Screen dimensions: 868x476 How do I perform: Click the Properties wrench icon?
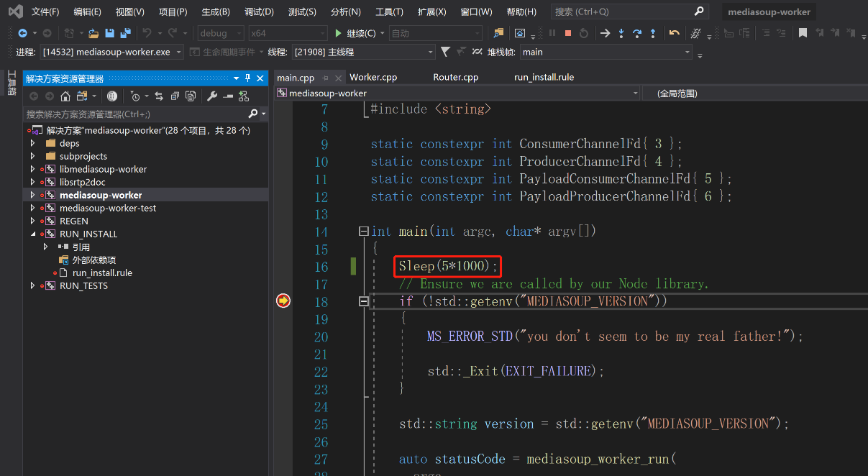point(212,96)
